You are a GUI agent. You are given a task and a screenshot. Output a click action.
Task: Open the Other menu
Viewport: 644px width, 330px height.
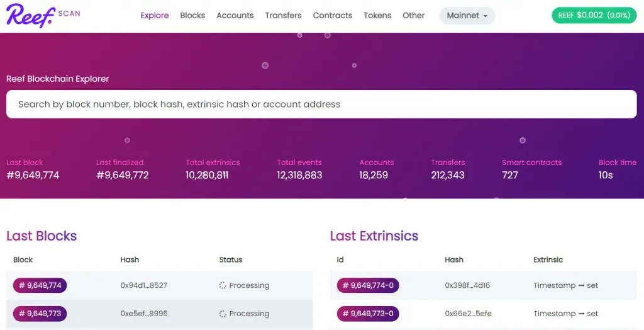(413, 16)
